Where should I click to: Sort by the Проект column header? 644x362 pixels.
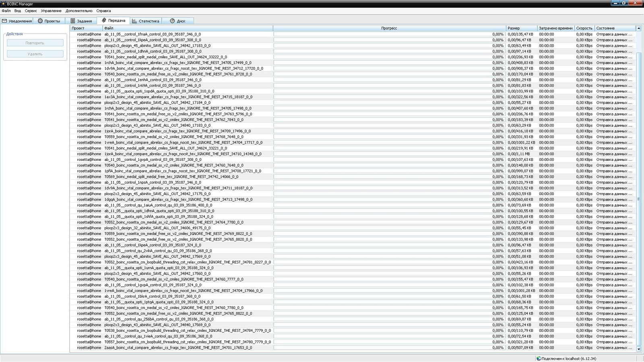[86, 28]
